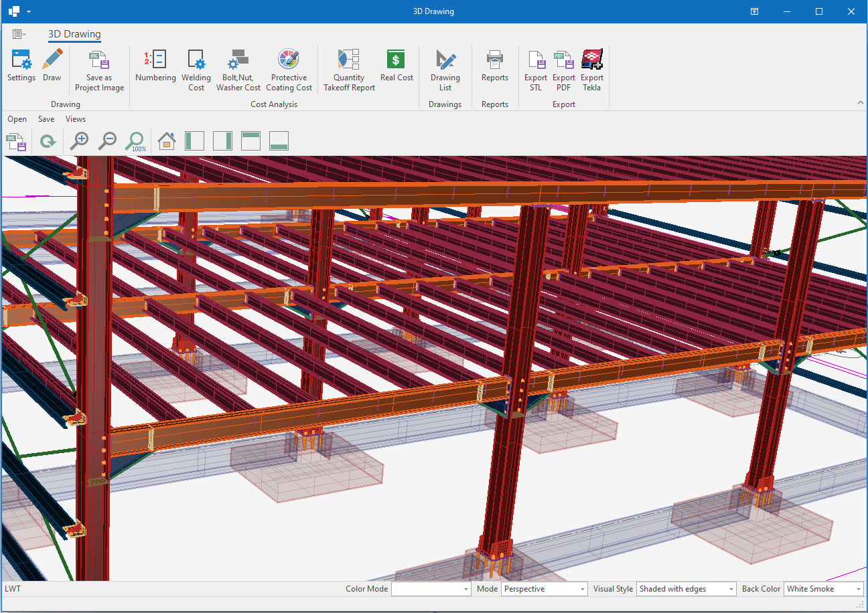Click the zoom in magnifier
Image resolution: width=868 pixels, height=613 pixels.
click(80, 141)
